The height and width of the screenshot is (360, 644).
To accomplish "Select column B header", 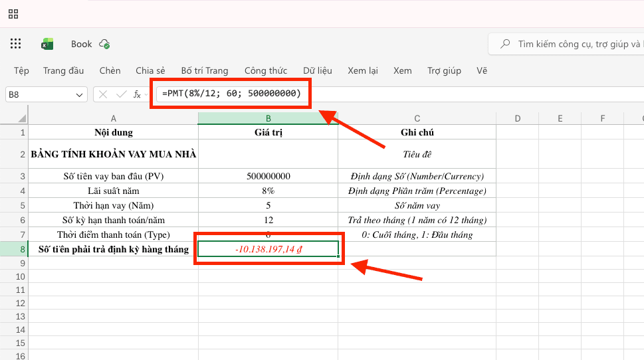I will (268, 119).
